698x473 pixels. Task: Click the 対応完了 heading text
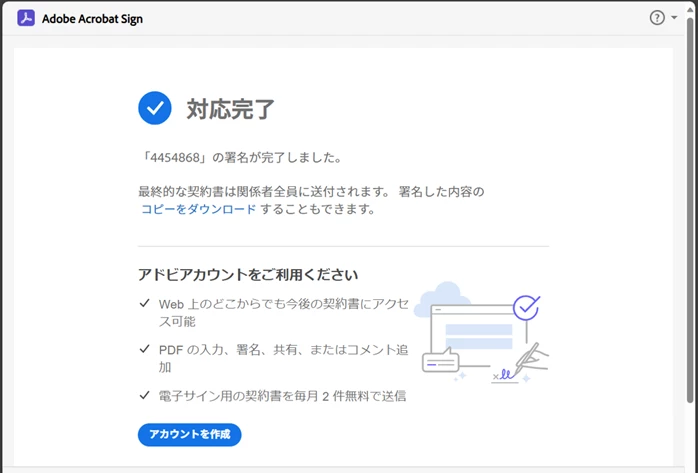(230, 109)
